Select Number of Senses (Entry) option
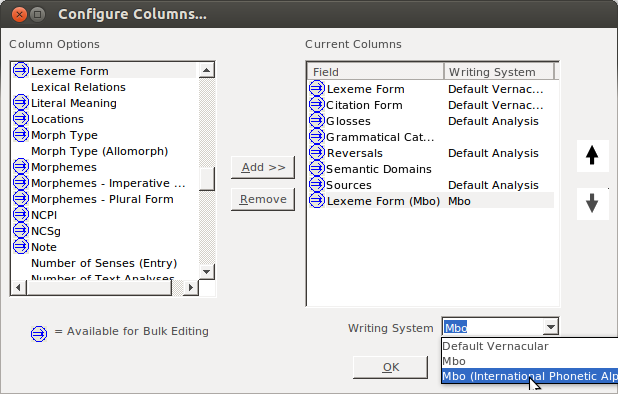 coord(104,263)
